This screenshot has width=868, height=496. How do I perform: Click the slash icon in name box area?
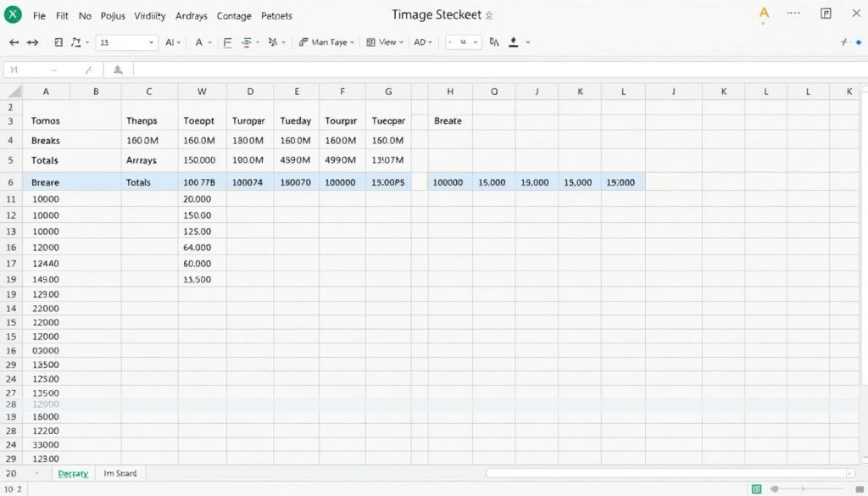coord(88,70)
